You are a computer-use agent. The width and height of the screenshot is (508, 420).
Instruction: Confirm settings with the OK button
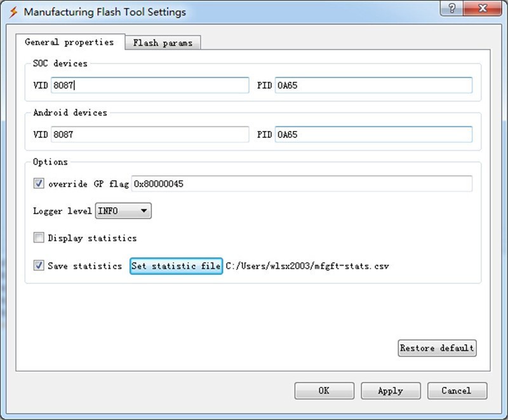324,391
